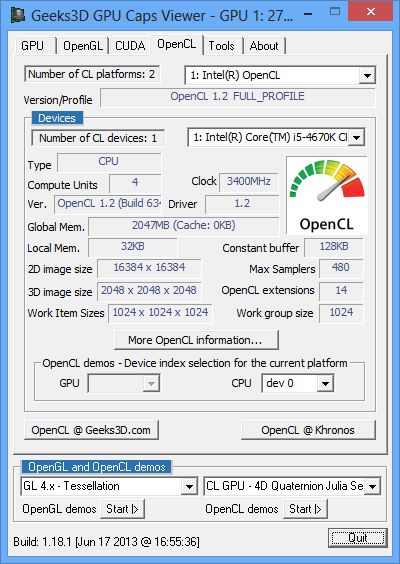400x564 pixels.
Task: Click the OpenCL extensions value 14
Action: pyautogui.click(x=341, y=291)
